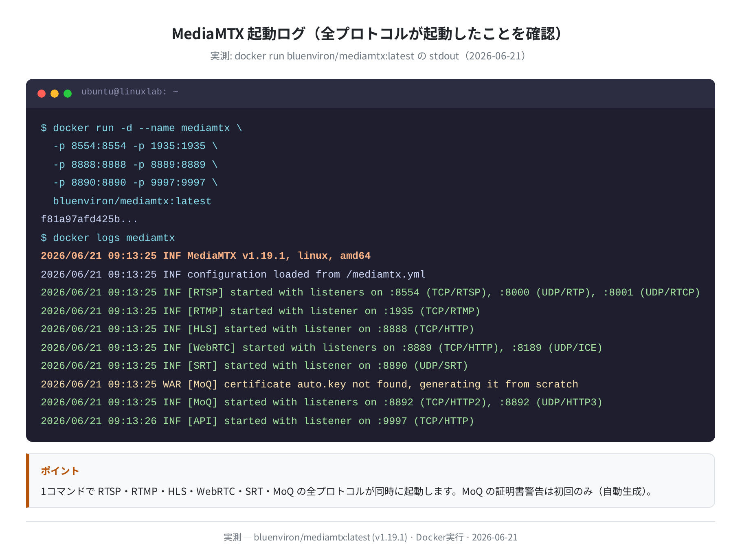Click the line -p 8890:8890 -p 9997:9997
Image resolution: width=742 pixels, height=560 pixels.
coord(135,183)
